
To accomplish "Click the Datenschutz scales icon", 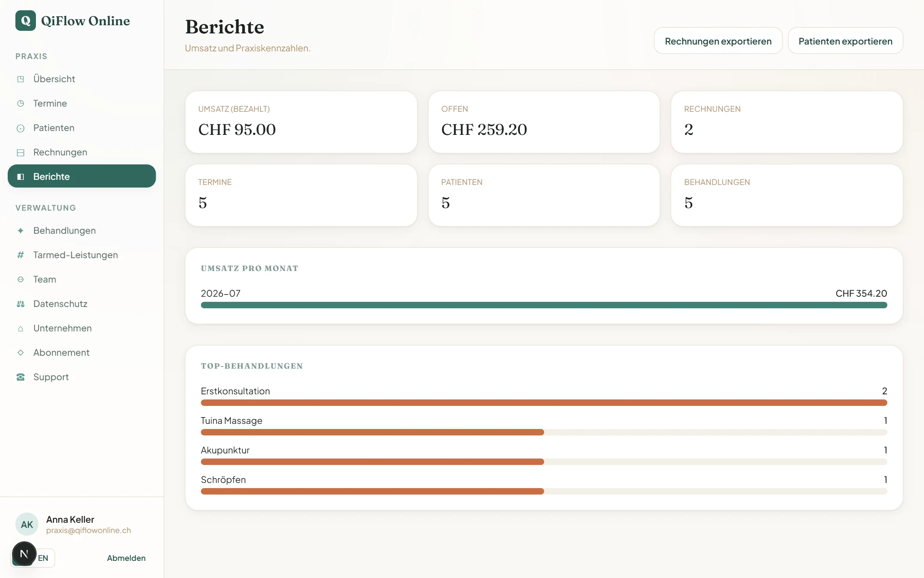I will pyautogui.click(x=21, y=304).
